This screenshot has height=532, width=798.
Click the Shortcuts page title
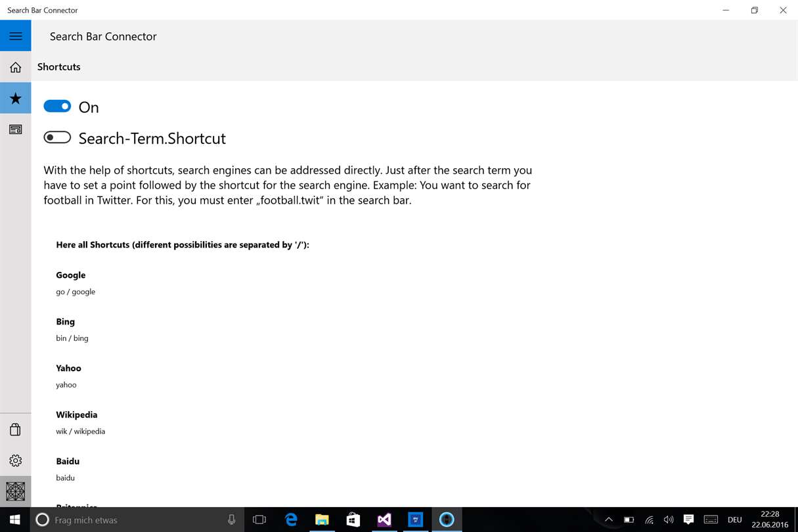(59, 67)
